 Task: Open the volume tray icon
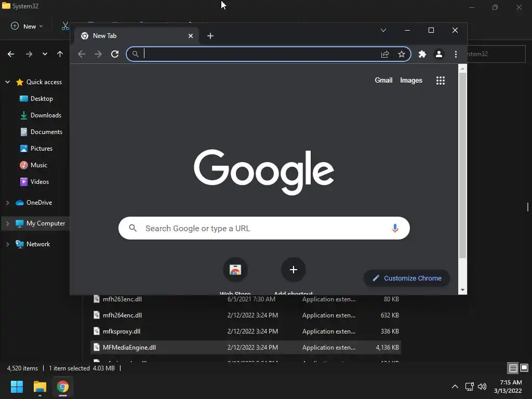[x=482, y=387]
